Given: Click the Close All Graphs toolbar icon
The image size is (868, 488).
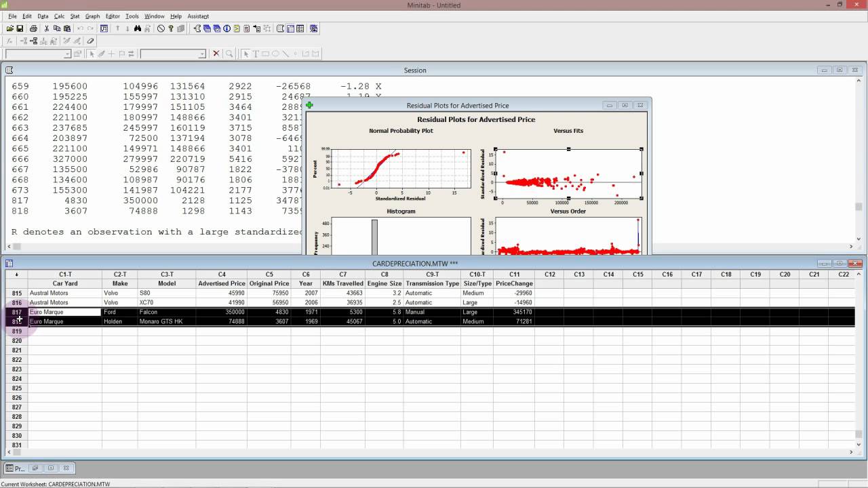Looking at the screenshot, I should [313, 28].
